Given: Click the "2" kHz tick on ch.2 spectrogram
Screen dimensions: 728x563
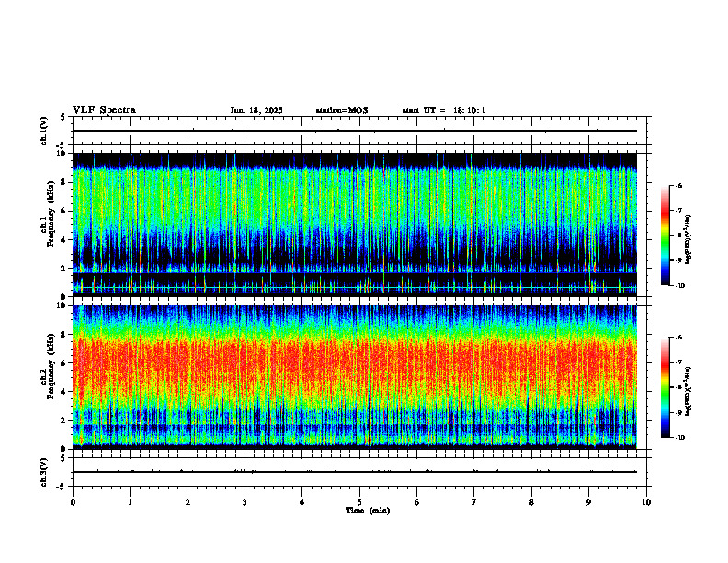Looking at the screenshot, I should pyautogui.click(x=64, y=420).
